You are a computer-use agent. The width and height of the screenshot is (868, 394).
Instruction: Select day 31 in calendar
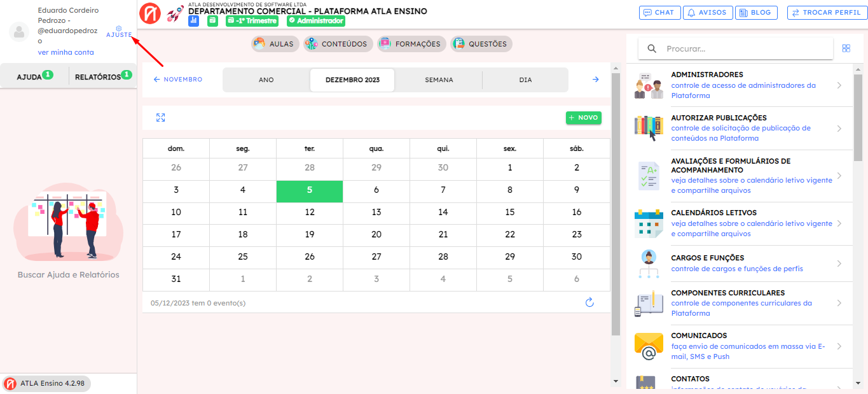pos(176,279)
